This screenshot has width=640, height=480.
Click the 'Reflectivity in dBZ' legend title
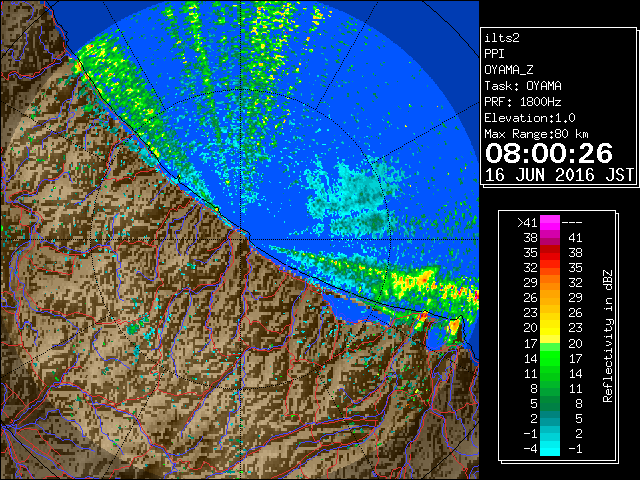[607, 336]
